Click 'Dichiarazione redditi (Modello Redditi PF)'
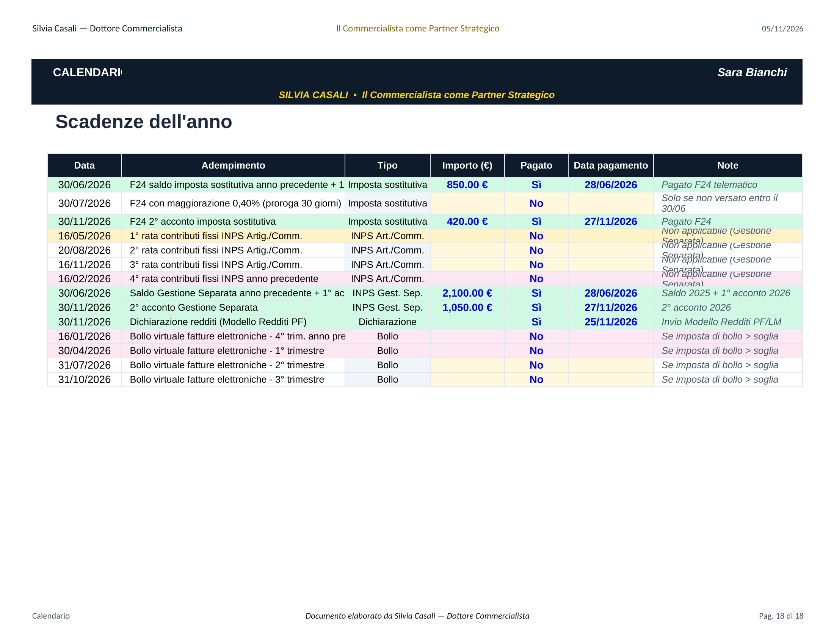Image resolution: width=834 pixels, height=644 pixels. (218, 322)
